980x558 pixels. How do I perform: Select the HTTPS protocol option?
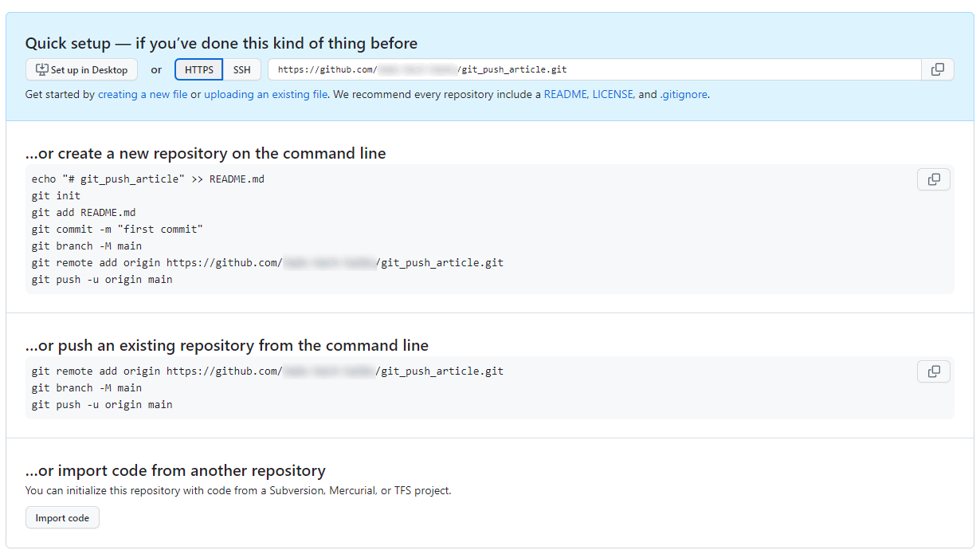point(198,69)
